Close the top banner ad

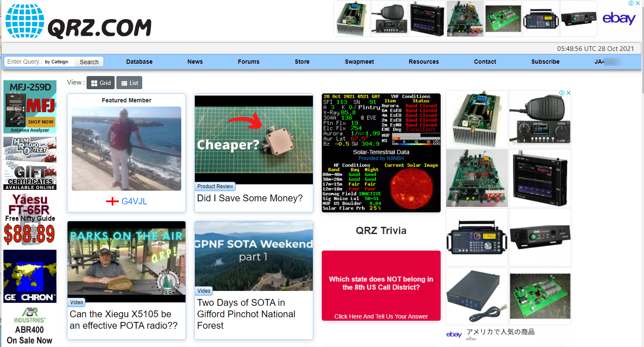pos(638,3)
